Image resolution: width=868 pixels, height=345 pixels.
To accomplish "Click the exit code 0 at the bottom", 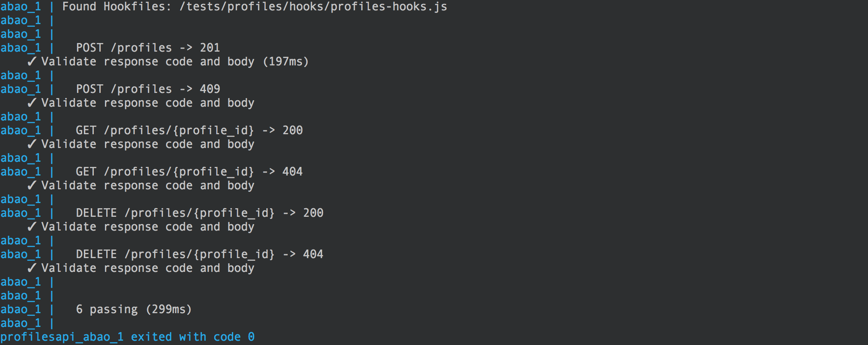I will pyautogui.click(x=251, y=337).
